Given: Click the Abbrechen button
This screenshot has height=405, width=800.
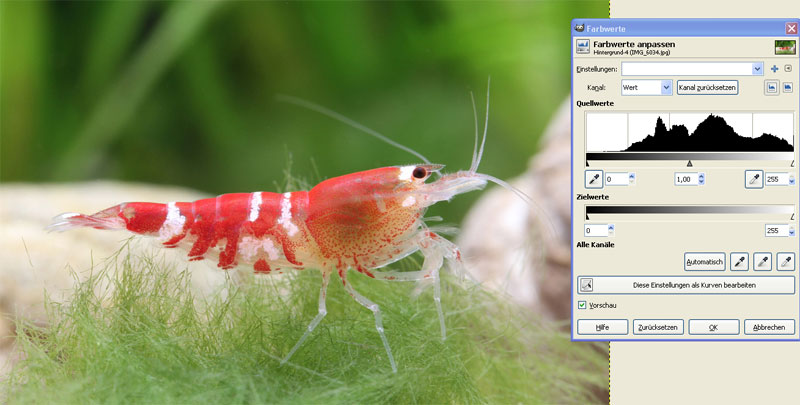Looking at the screenshot, I should (x=769, y=327).
